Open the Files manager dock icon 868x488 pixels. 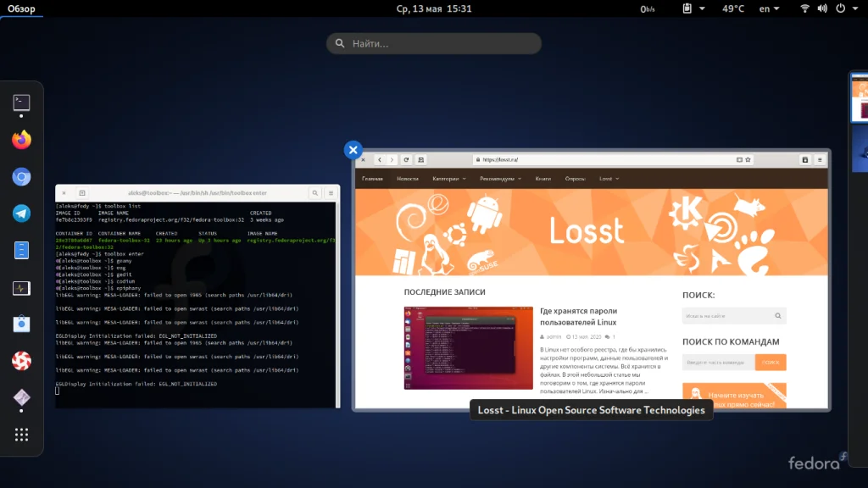(x=21, y=251)
